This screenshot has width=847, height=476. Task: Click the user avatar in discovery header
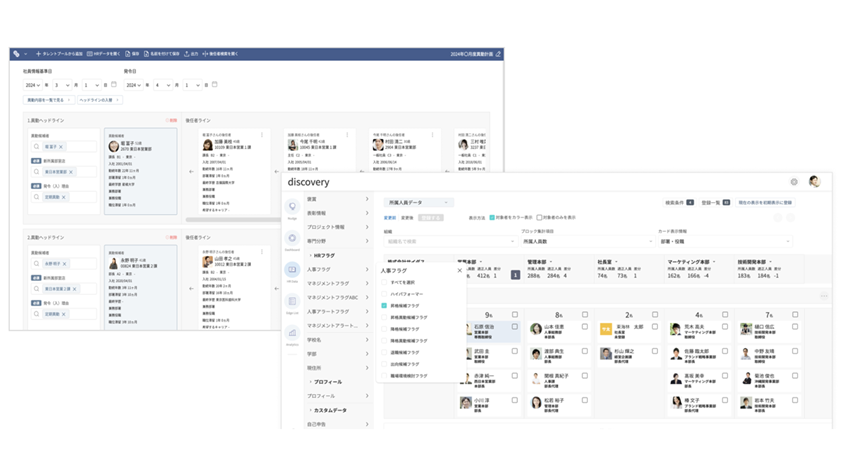click(x=814, y=182)
